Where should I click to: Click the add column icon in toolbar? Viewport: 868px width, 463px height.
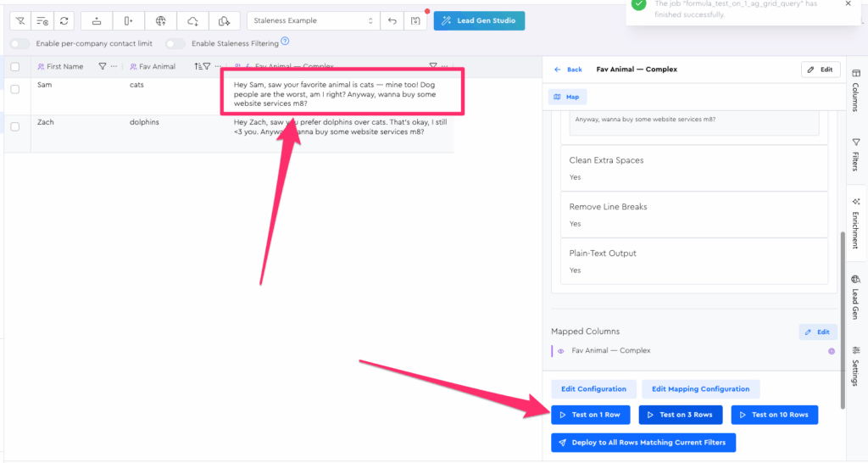[x=128, y=20]
